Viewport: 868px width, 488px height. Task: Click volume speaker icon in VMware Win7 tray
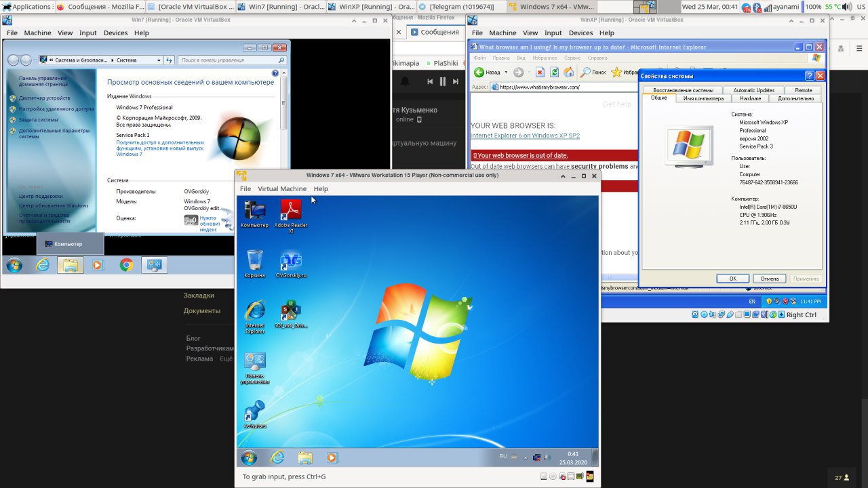pyautogui.click(x=547, y=457)
